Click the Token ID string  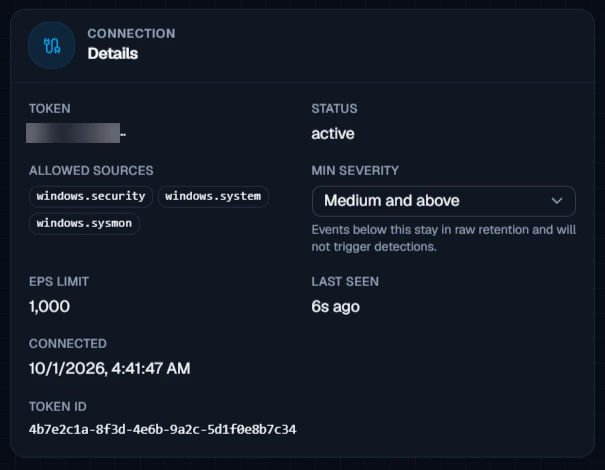pos(162,429)
